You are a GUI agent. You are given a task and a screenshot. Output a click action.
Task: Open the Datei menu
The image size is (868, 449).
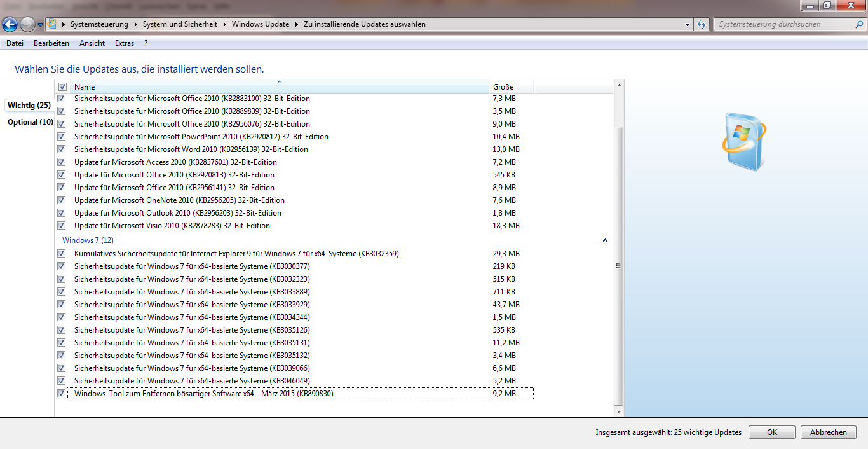15,43
